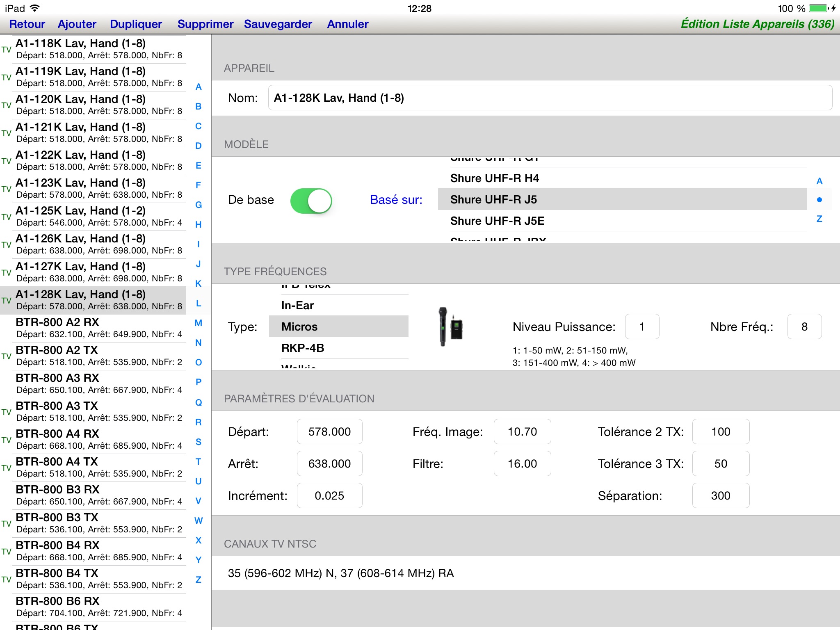This screenshot has height=630, width=840.
Task: Edit the Départ frequency field
Action: pos(330,432)
